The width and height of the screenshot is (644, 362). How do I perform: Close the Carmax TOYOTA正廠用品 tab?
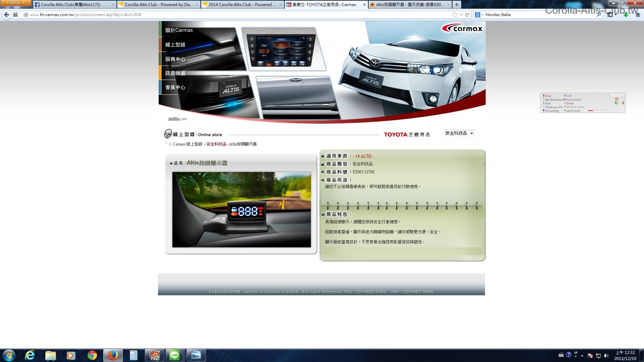coord(365,5)
